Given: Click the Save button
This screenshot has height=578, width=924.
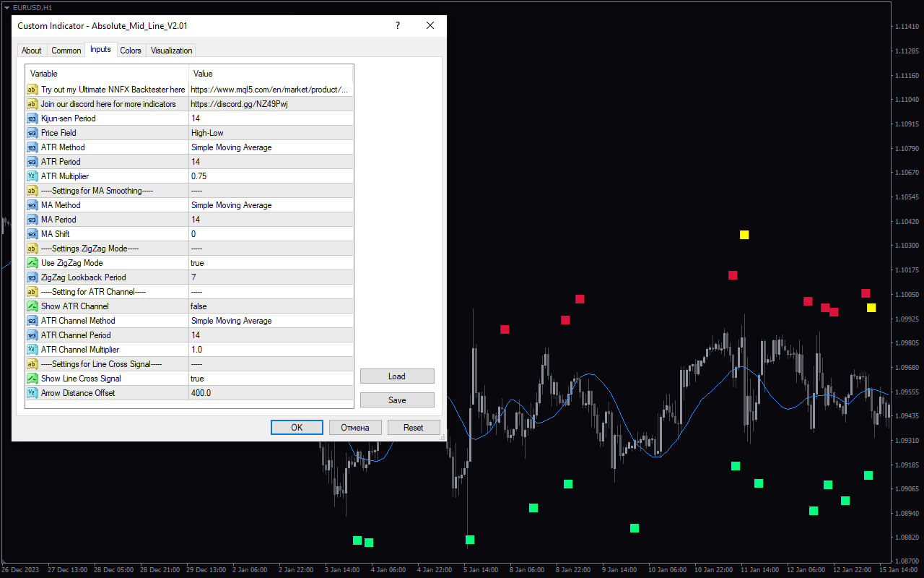Looking at the screenshot, I should click(x=397, y=400).
